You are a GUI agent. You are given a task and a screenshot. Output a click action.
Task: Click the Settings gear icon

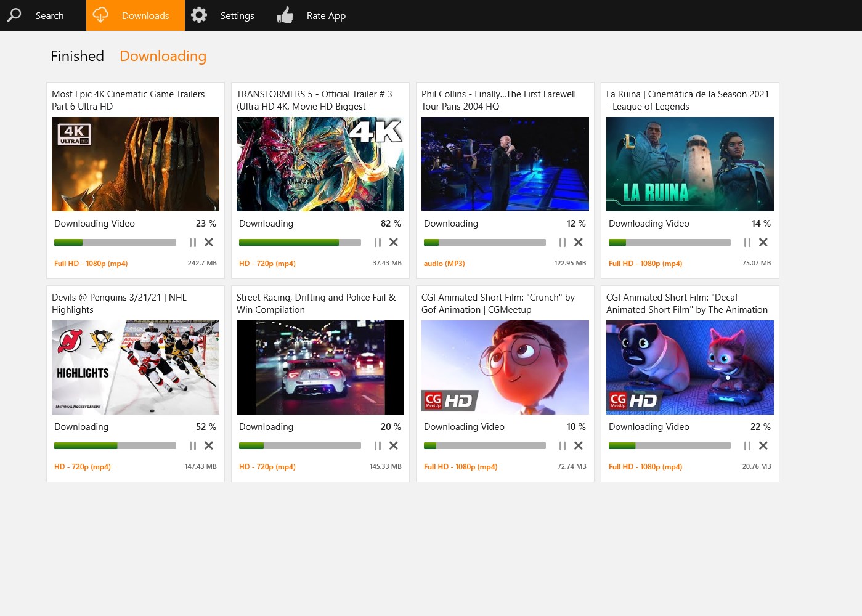(198, 15)
